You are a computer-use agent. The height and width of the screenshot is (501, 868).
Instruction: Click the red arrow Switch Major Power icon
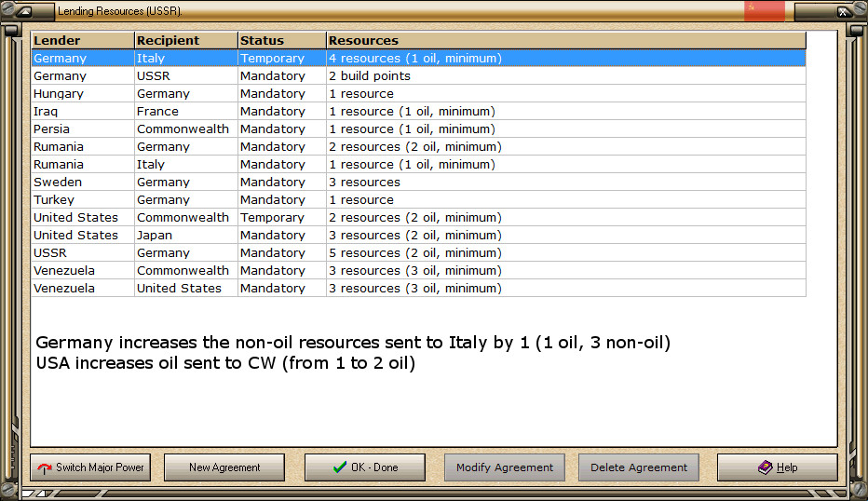[45, 468]
